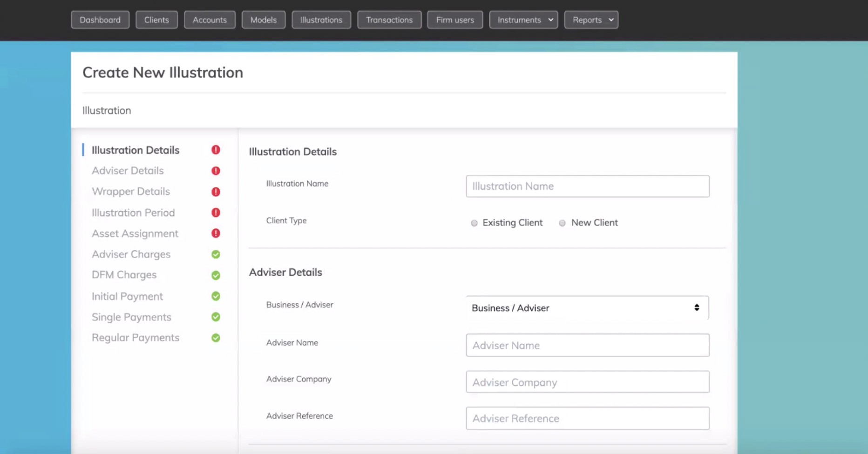
Task: Click the error icon beside Wrapper Details
Action: click(216, 192)
